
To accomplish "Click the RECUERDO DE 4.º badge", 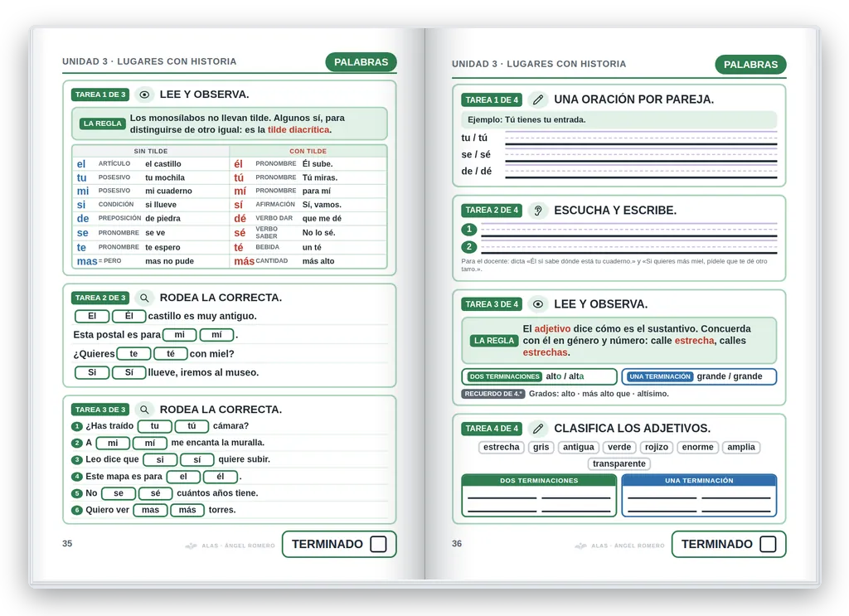I will [493, 394].
